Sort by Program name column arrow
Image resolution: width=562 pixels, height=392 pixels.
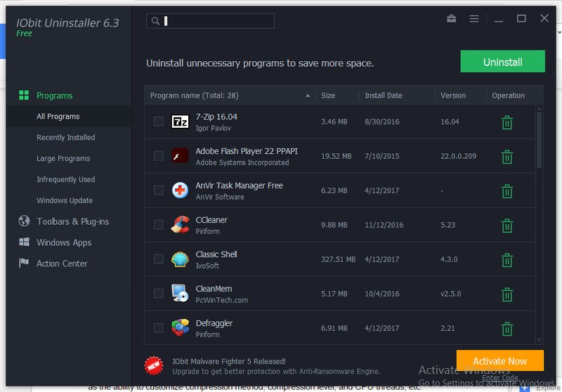click(x=308, y=96)
